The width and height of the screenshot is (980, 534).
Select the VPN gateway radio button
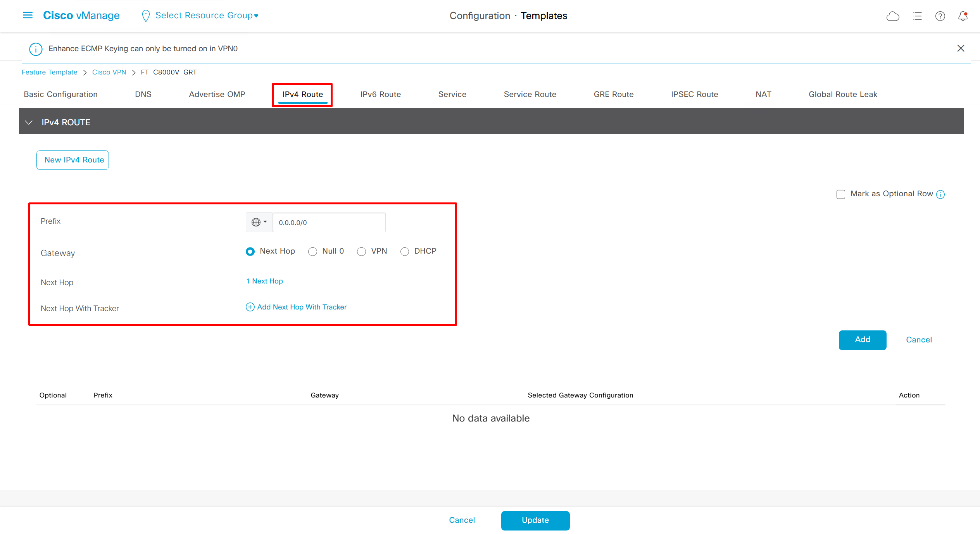click(361, 252)
